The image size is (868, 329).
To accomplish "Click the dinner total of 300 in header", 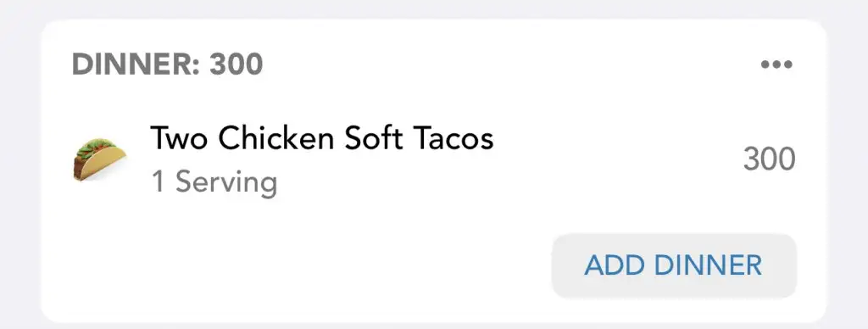I will [x=236, y=64].
